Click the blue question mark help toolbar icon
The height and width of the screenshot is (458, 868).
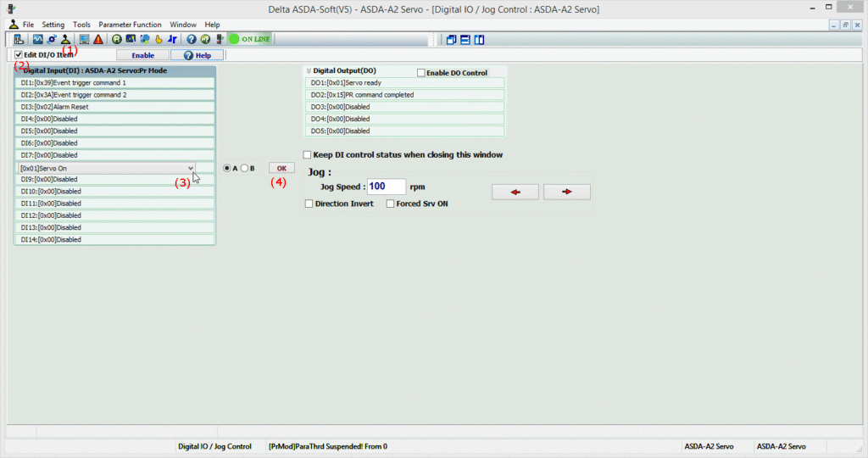(x=192, y=39)
